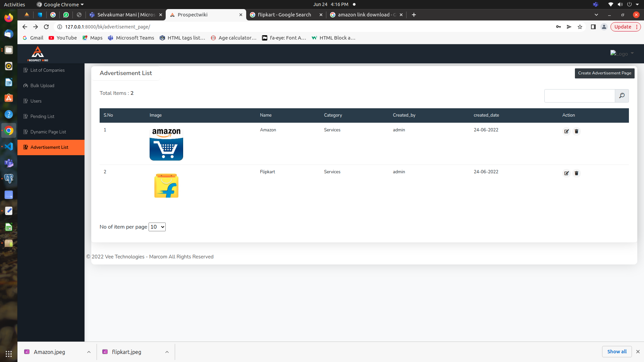
Task: Bookmark this page with the star
Action: click(580, 27)
